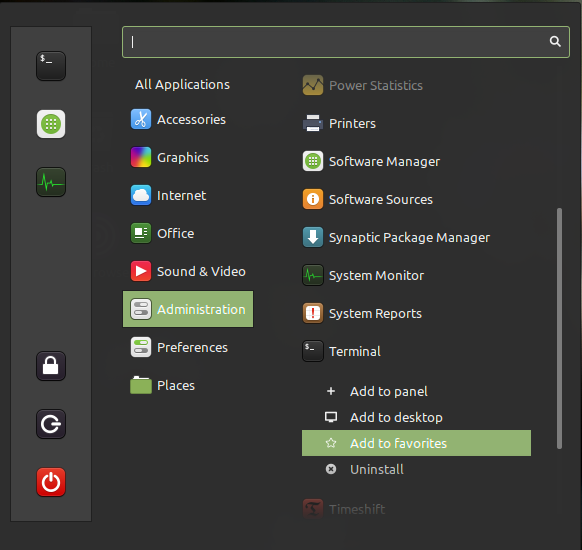Click the search magnifier icon

tap(555, 41)
